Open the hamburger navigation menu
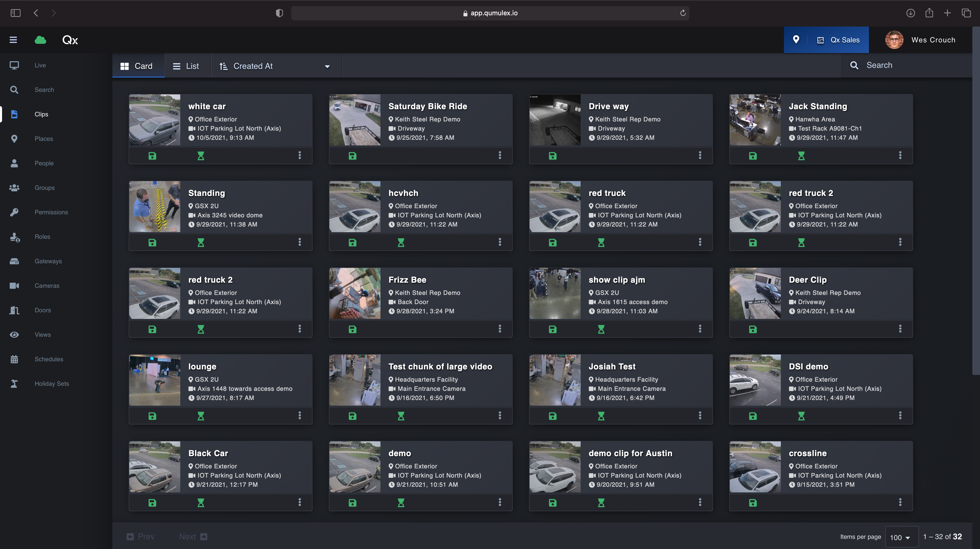980x549 pixels. (x=13, y=40)
